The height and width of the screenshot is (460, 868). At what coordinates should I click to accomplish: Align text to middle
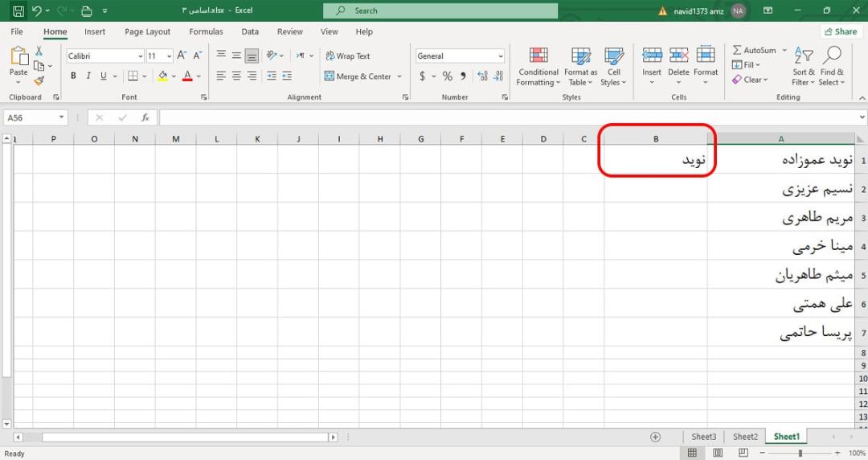[x=236, y=55]
